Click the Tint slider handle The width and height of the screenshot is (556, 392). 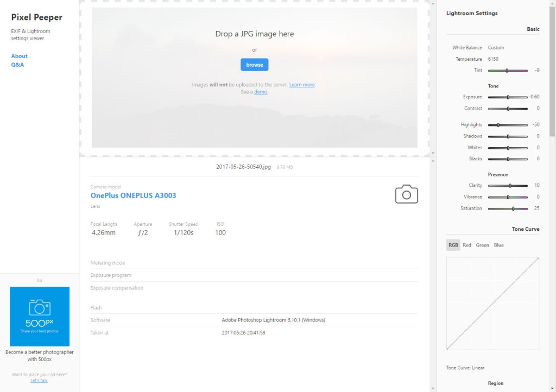pyautogui.click(x=507, y=71)
